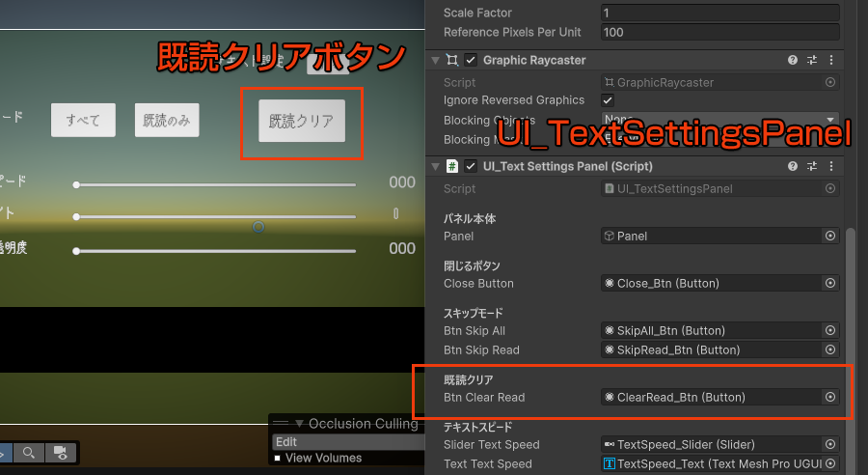Click the 既読のみ button in scene
The image size is (868, 475).
[167, 121]
